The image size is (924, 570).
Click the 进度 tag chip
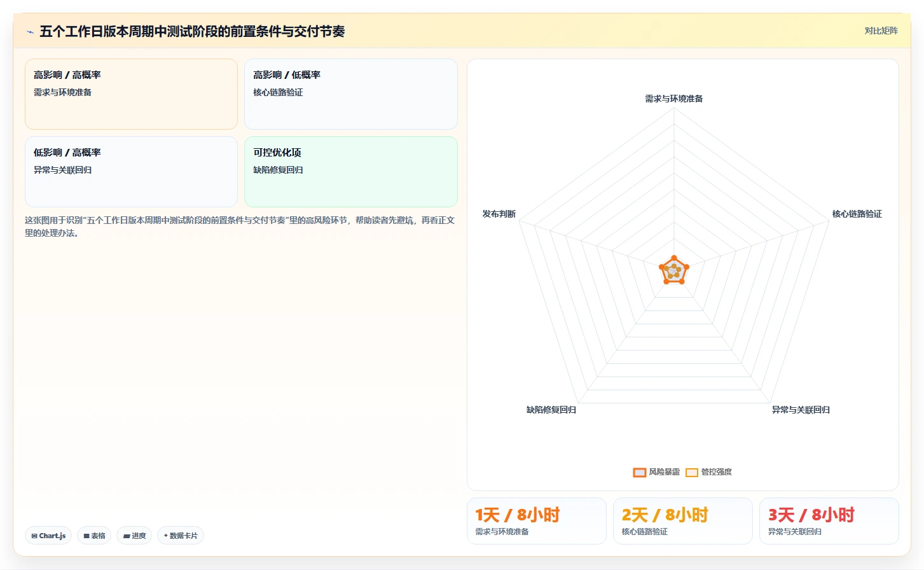pos(134,536)
